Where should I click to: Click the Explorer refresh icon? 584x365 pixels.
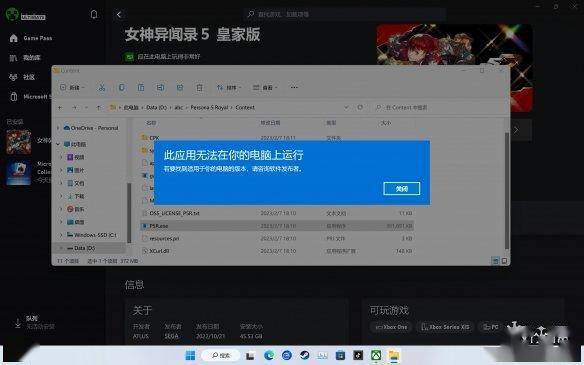[360, 107]
